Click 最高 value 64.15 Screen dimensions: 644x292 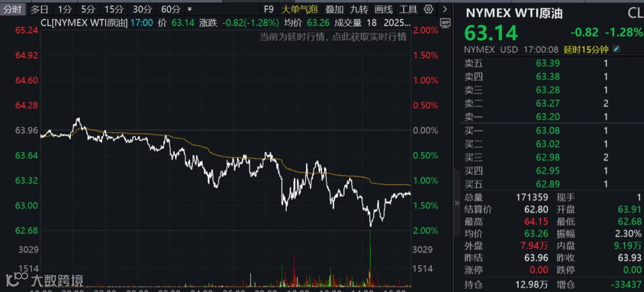(x=537, y=222)
